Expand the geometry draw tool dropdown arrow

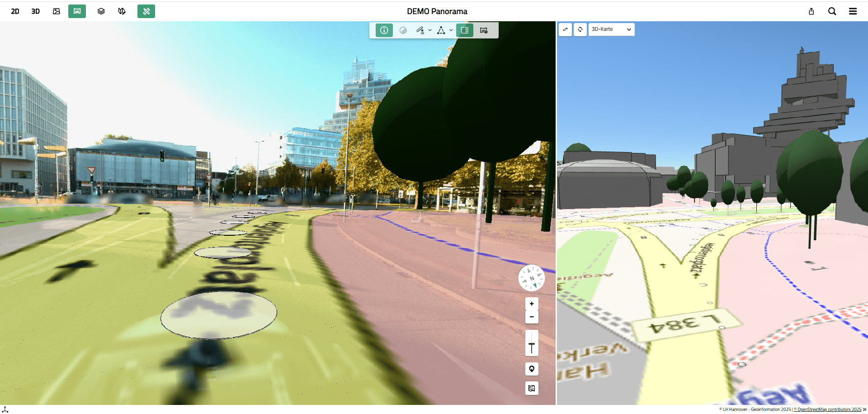(451, 30)
